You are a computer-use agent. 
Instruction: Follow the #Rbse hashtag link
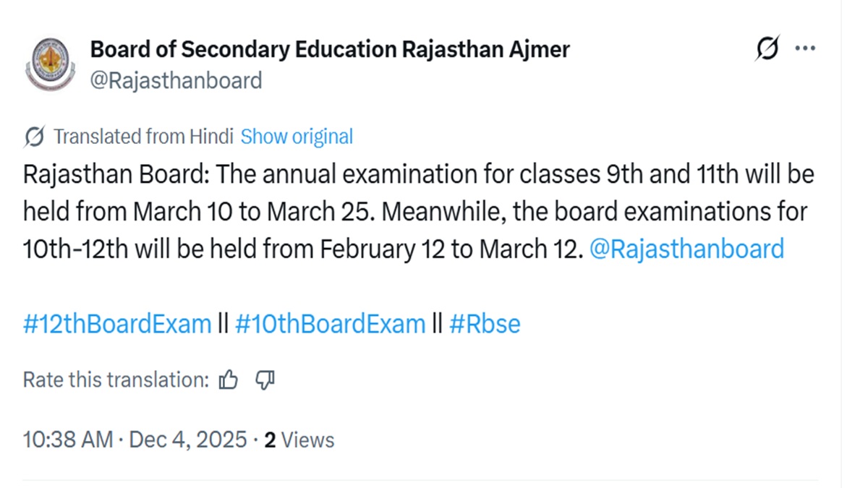[x=485, y=323]
